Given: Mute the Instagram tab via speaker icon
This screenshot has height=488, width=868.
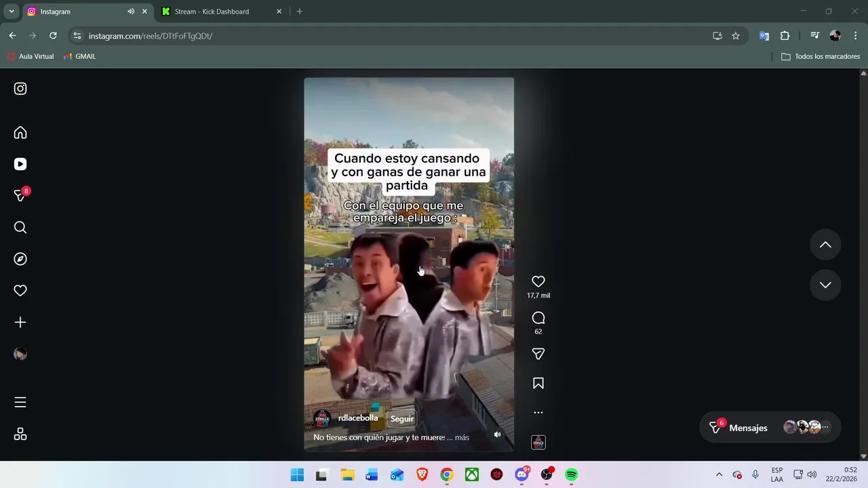Looking at the screenshot, I should click(131, 12).
